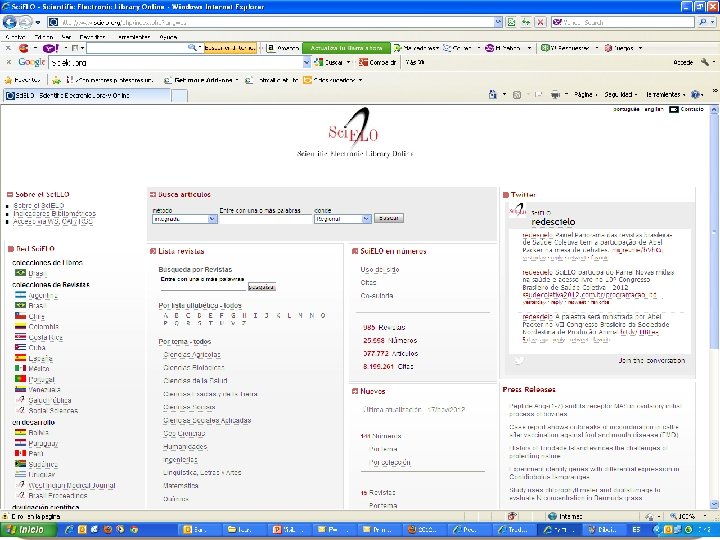Screen dimensions: 720x540
Task: Open the México collection link
Action: pyautogui.click(x=39, y=368)
